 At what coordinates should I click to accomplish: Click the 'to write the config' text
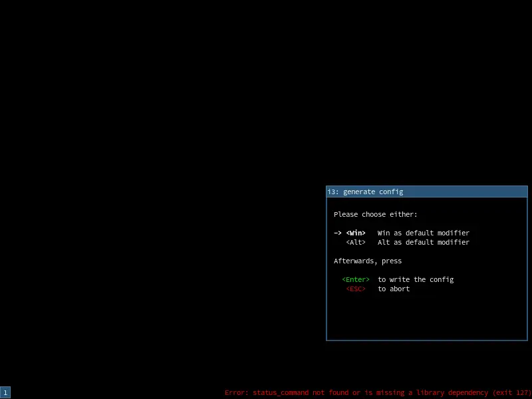tap(416, 279)
